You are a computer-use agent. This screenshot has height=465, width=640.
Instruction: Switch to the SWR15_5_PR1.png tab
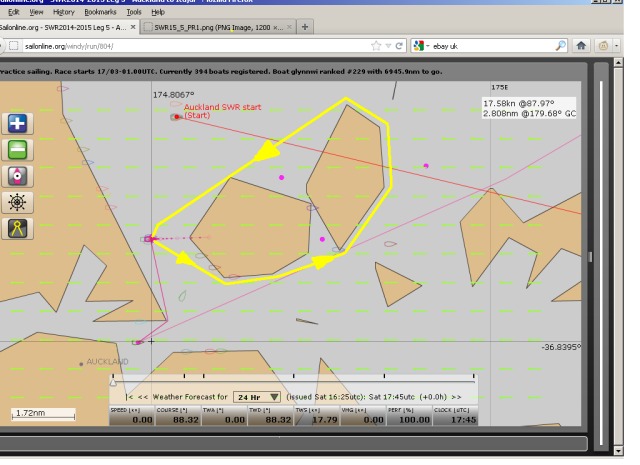coord(218,27)
